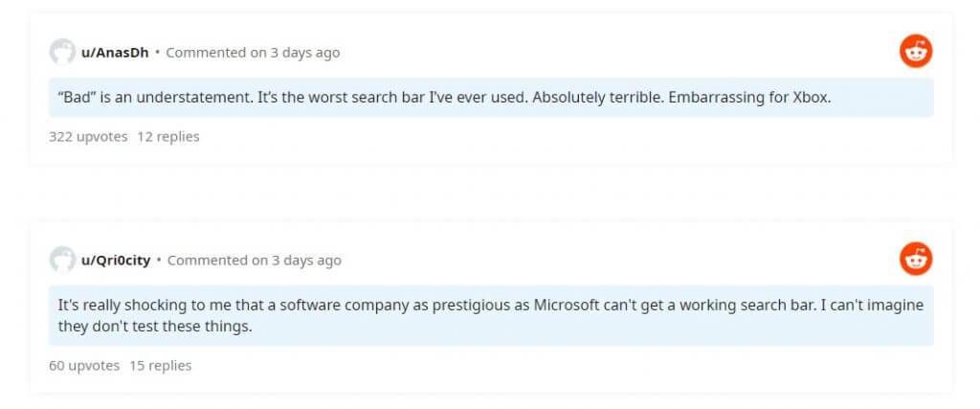Visit the u/Qri0city profile link

(x=116, y=261)
